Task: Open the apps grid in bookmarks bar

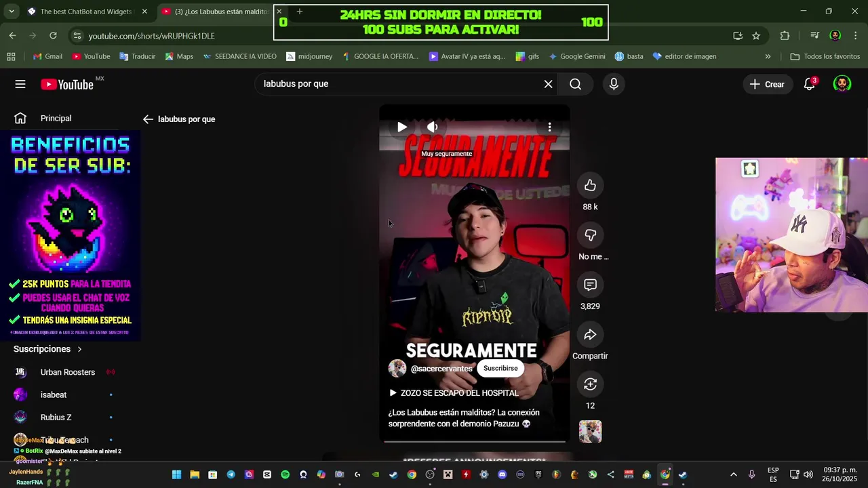Action: 11,56
